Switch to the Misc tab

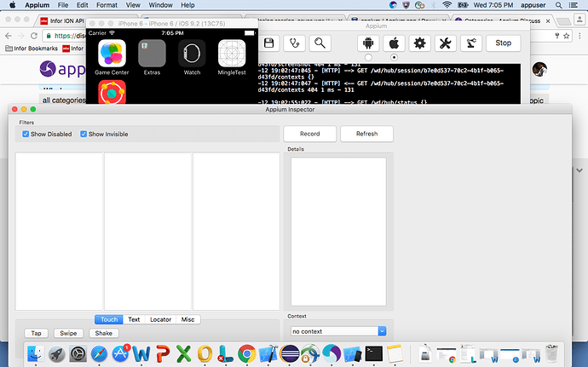(187, 319)
